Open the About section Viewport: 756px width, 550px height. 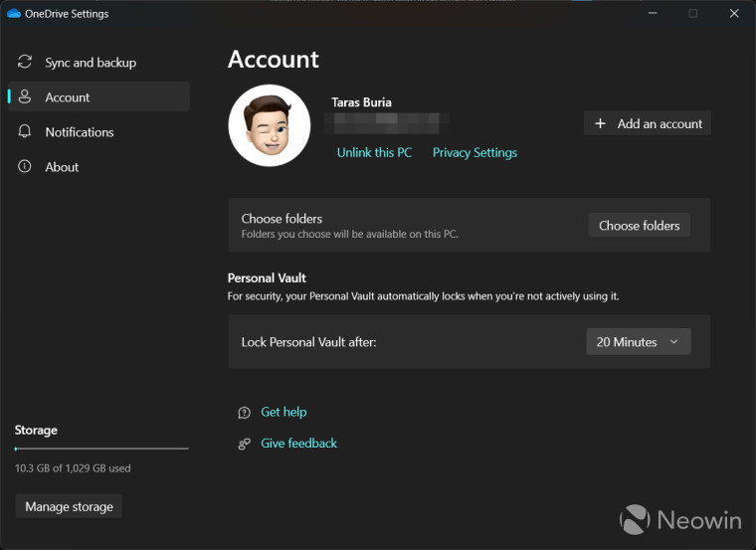[x=98, y=167]
